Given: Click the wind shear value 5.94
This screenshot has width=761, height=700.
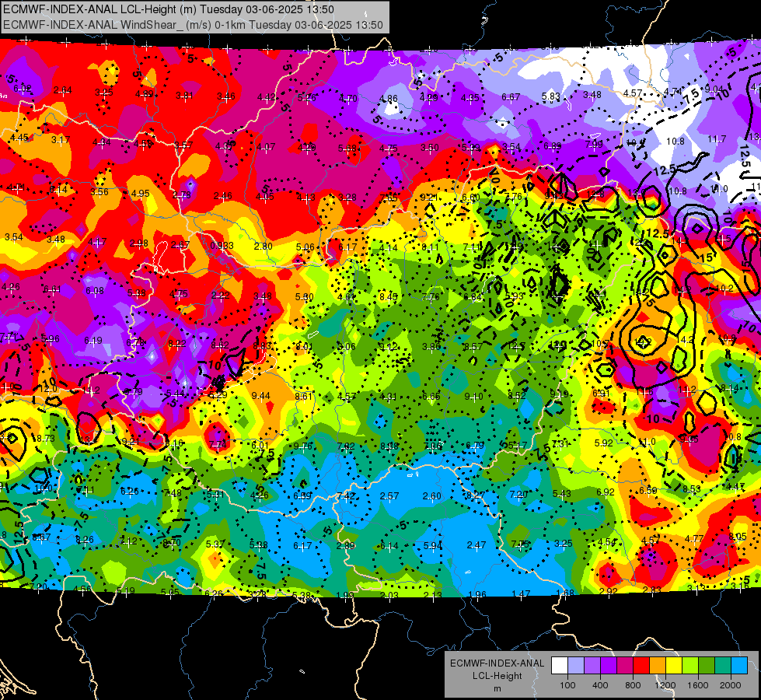Looking at the screenshot, I should point(432,546).
